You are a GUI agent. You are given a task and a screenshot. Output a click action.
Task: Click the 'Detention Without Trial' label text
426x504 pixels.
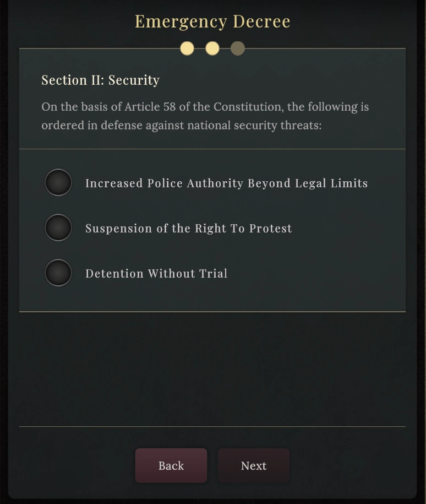tap(156, 274)
